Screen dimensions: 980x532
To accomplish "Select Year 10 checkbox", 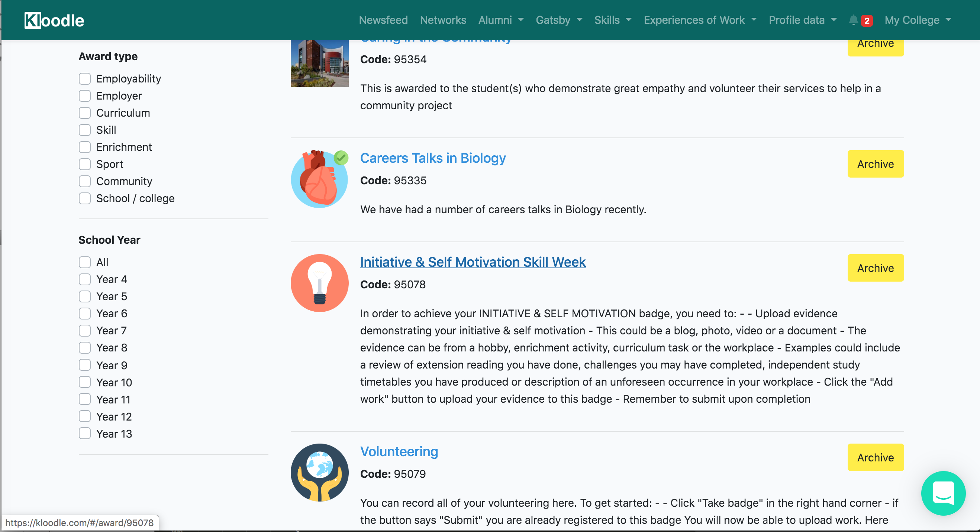I will pos(85,382).
